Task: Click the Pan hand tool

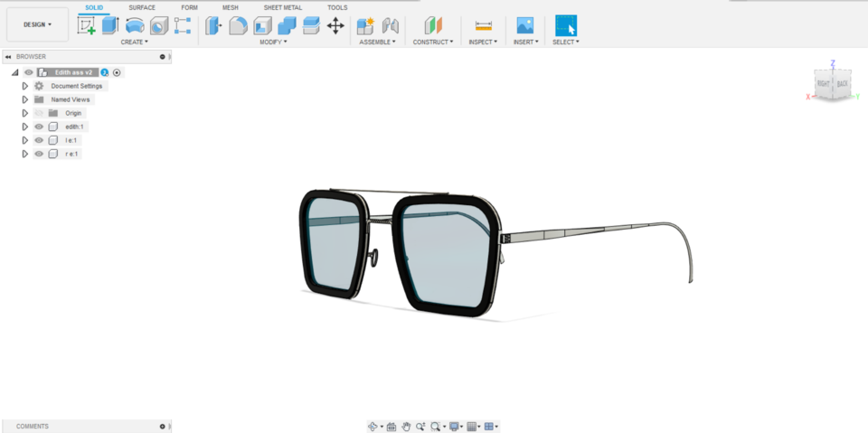Action: point(406,426)
